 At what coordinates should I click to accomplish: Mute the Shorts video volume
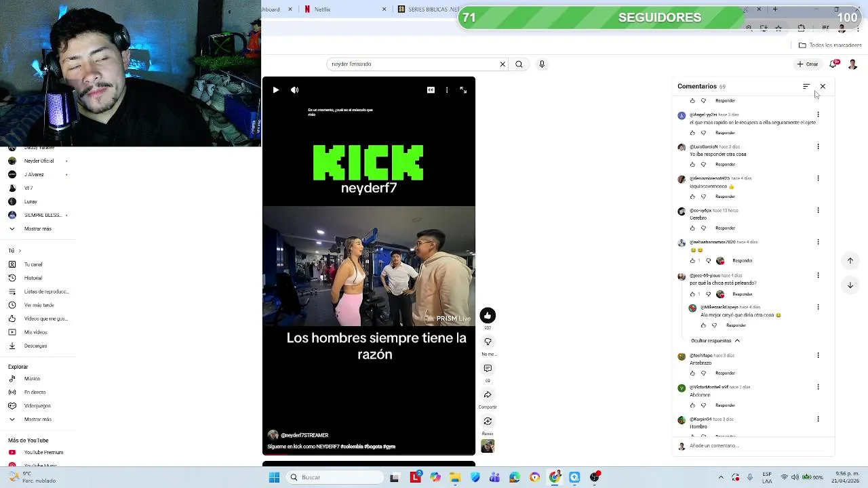tap(294, 89)
